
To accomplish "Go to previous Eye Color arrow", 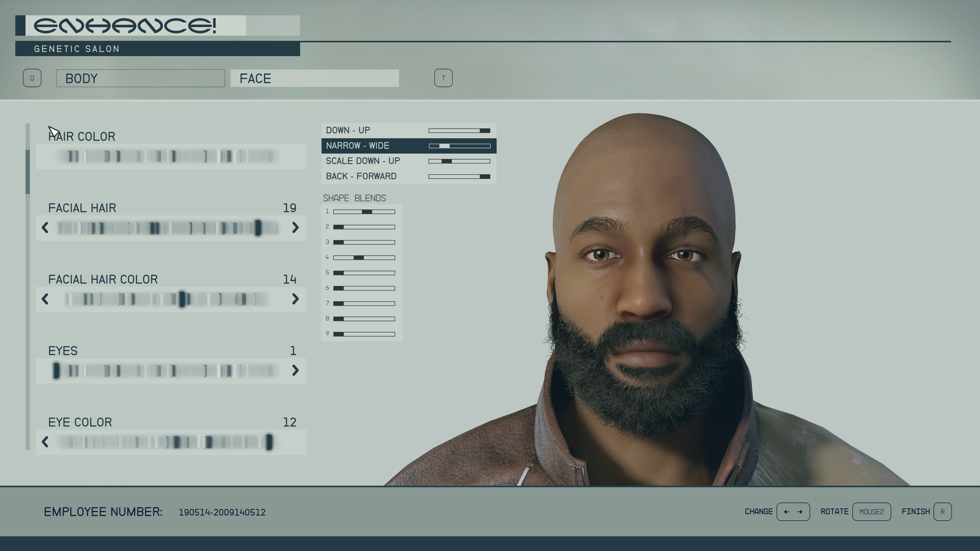I will pos(45,442).
